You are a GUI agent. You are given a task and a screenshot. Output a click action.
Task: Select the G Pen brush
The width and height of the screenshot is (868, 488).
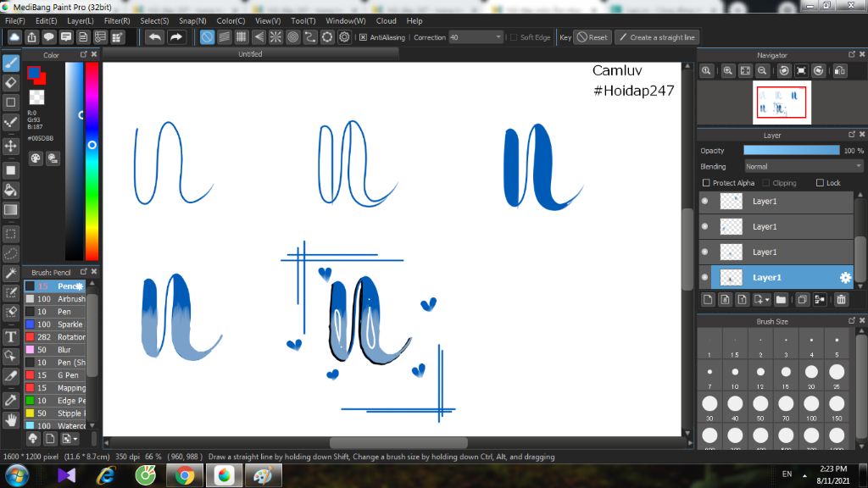[x=55, y=375]
